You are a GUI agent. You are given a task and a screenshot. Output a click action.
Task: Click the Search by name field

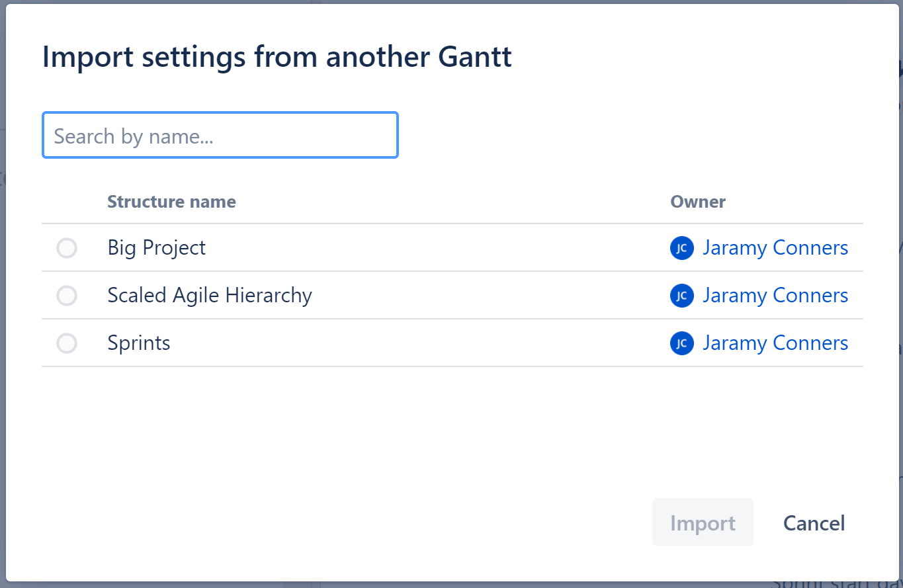tap(220, 135)
